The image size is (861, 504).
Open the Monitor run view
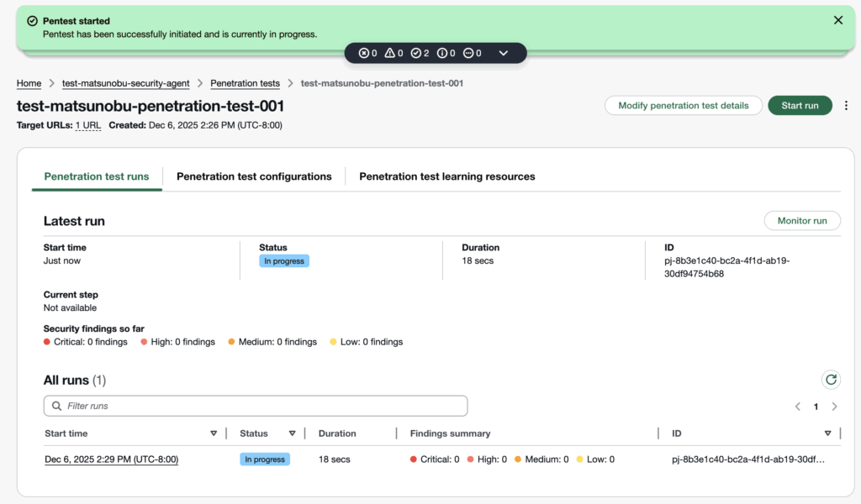801,221
